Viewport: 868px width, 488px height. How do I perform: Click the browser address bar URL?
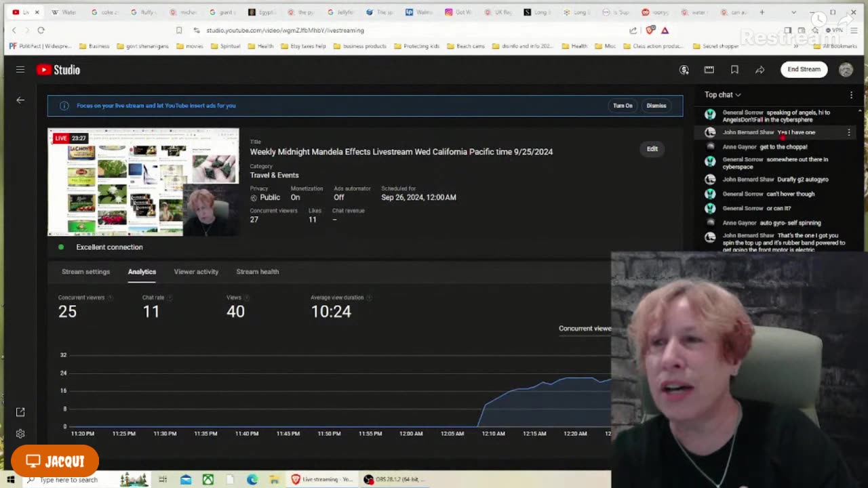pyautogui.click(x=285, y=30)
